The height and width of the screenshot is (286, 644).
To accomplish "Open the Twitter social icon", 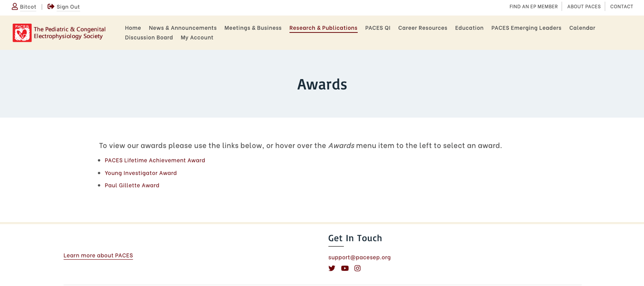I will pyautogui.click(x=332, y=268).
